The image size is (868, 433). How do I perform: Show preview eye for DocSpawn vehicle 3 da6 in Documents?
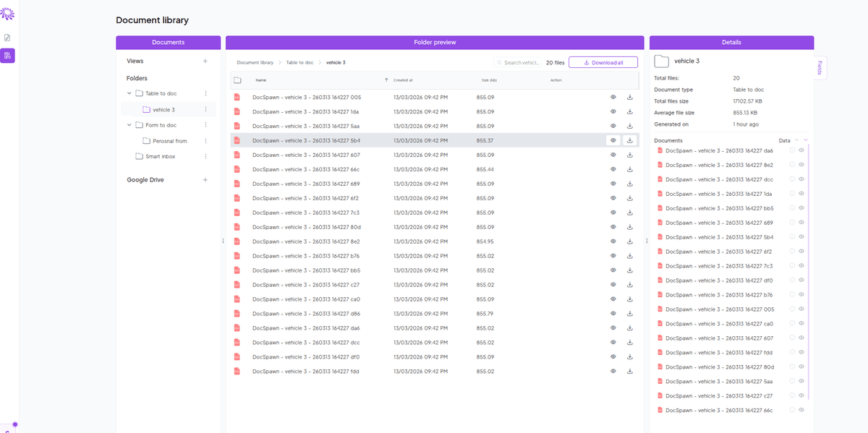tap(801, 150)
